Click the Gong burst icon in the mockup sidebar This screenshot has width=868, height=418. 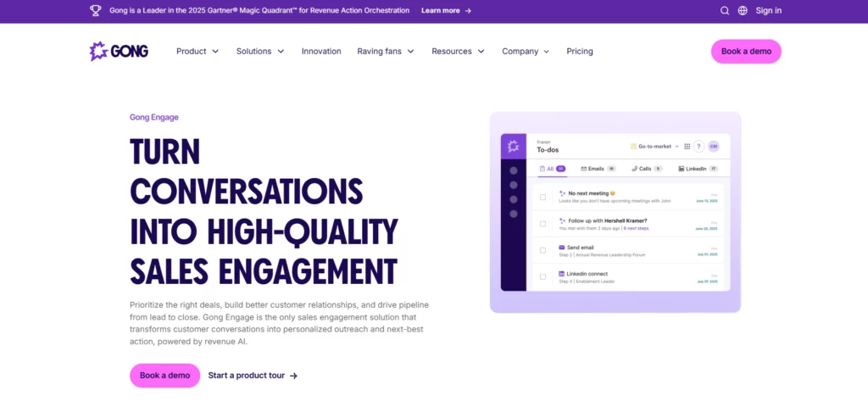(x=513, y=146)
